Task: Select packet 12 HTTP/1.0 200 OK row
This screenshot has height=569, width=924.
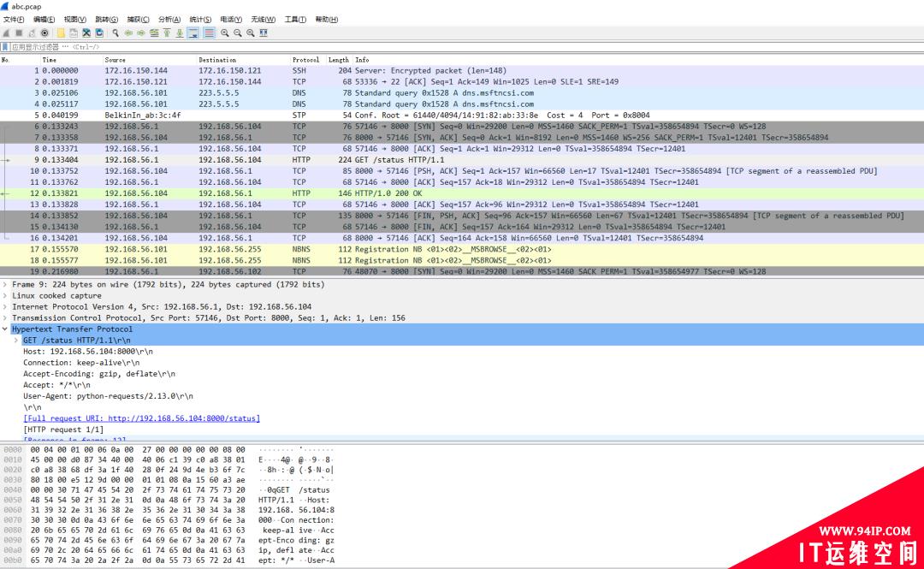Action: point(462,193)
